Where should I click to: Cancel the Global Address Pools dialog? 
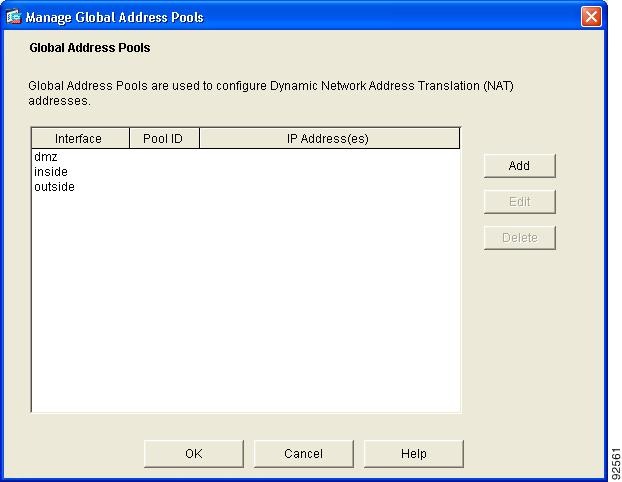tap(303, 453)
